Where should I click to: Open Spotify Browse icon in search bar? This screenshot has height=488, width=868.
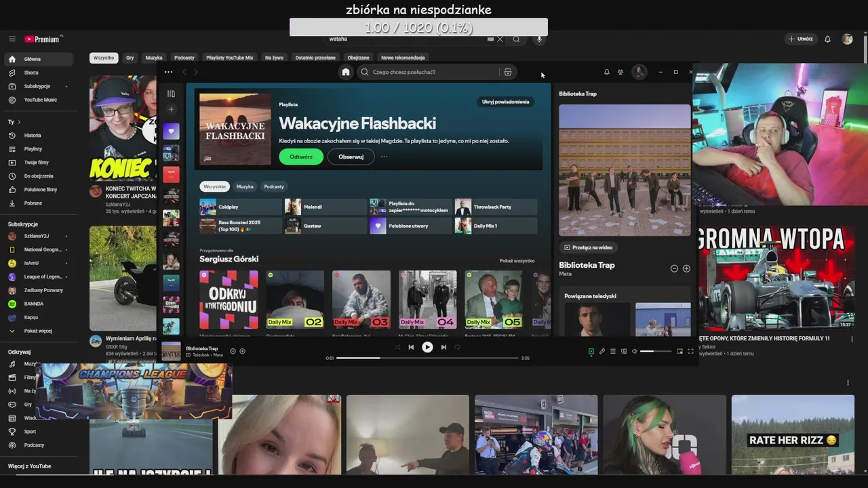tap(507, 72)
